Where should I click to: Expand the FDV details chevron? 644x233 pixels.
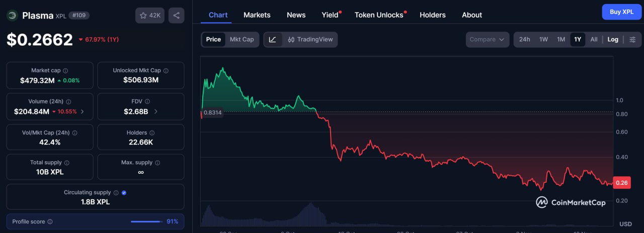tap(155, 111)
